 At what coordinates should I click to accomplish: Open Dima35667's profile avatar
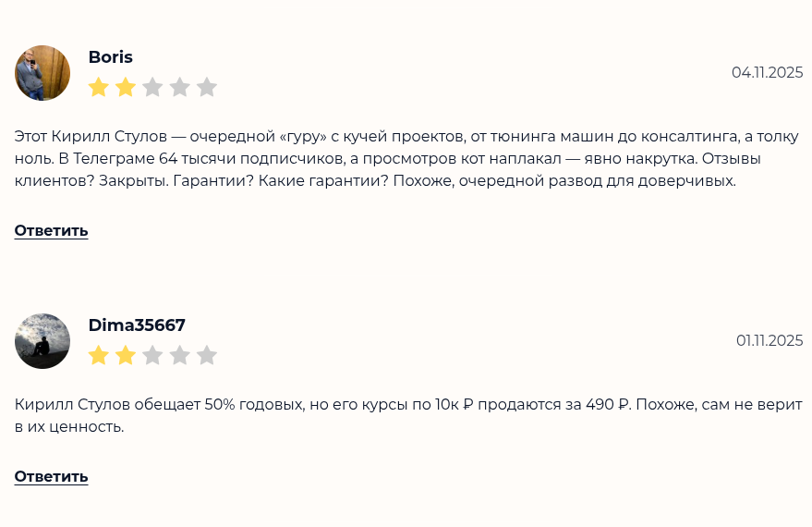click(42, 341)
